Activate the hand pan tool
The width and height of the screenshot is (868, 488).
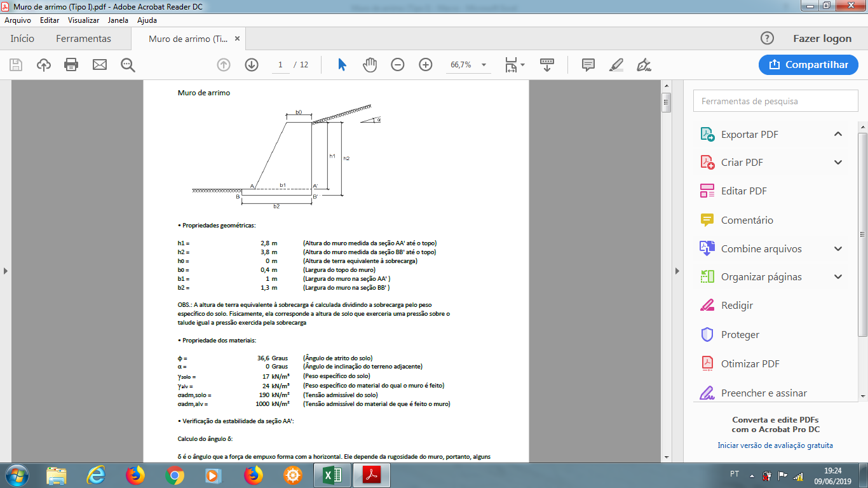click(x=370, y=65)
